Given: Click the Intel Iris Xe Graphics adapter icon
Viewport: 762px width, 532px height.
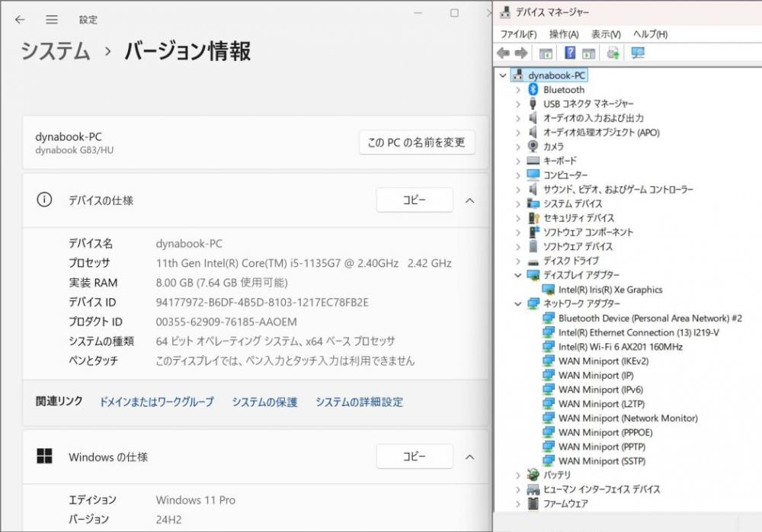Looking at the screenshot, I should (548, 290).
